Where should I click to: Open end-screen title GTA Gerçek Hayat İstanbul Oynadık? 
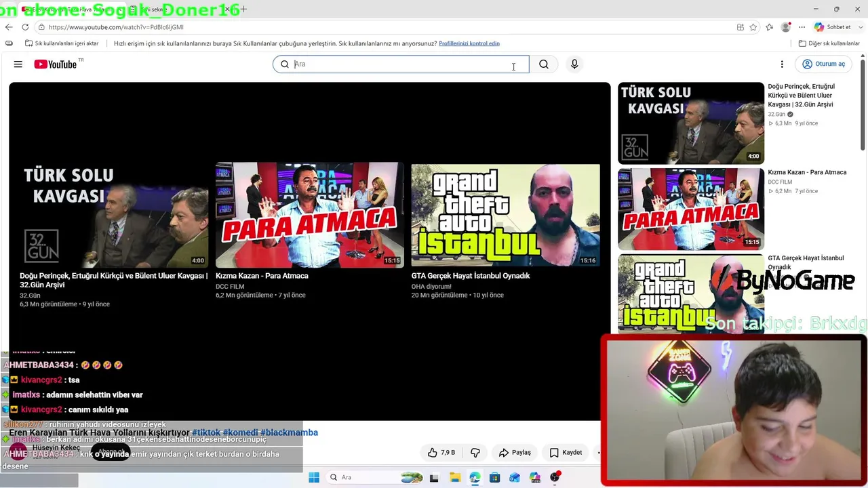point(471,276)
